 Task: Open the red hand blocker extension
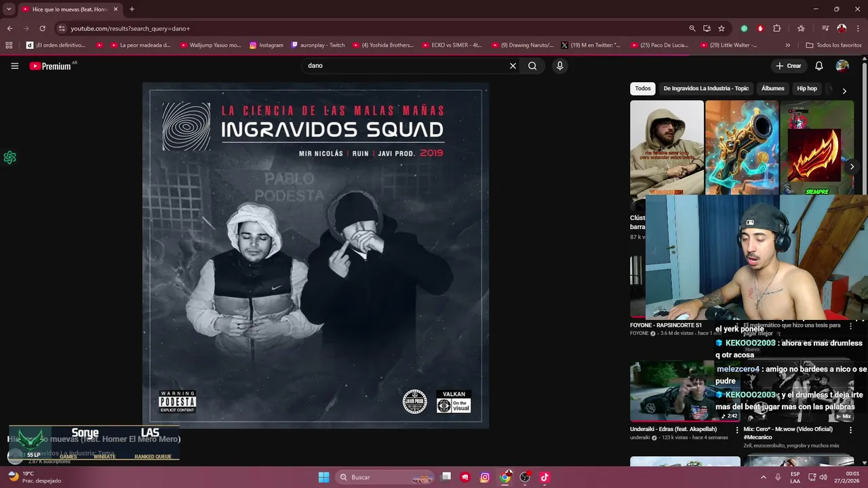click(x=760, y=28)
